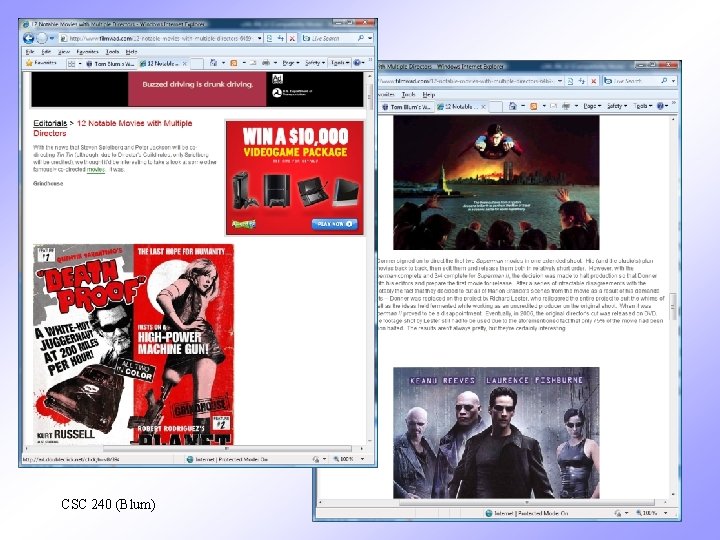The width and height of the screenshot is (720, 540).
Task: Toggle Compatibility View in the back window
Action: pyautogui.click(x=570, y=81)
